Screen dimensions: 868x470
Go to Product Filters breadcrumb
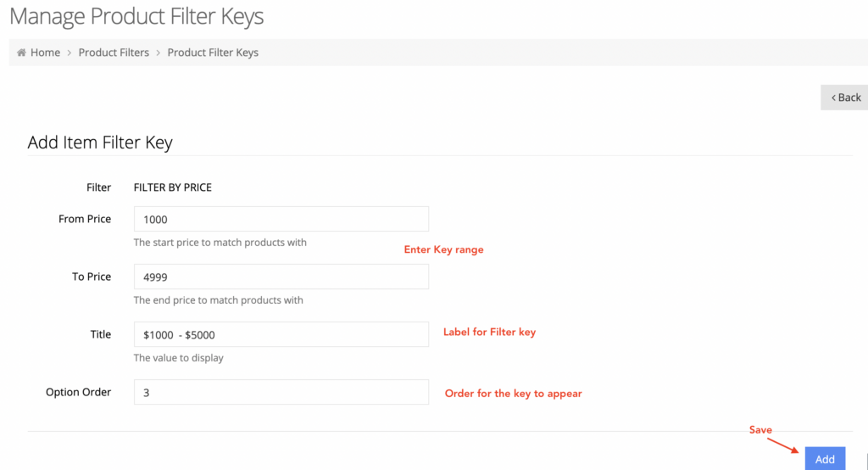coord(114,53)
